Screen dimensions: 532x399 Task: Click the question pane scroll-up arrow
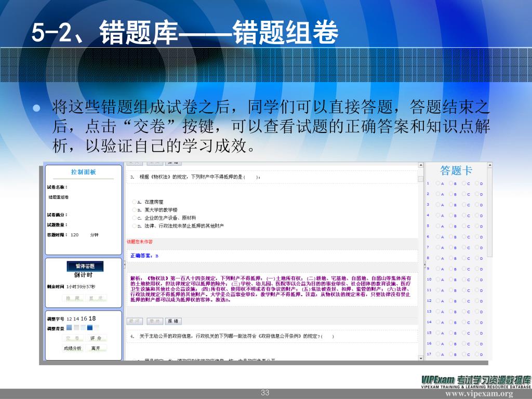pos(421,165)
